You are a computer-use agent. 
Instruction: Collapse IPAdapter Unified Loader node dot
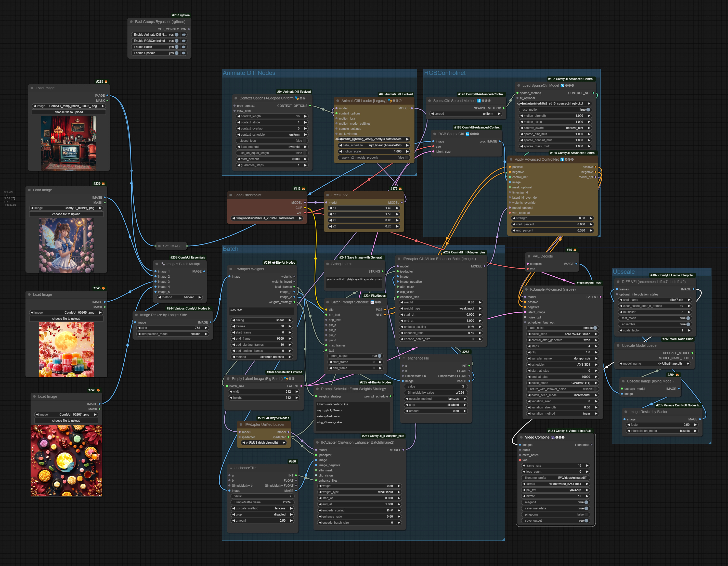click(x=241, y=425)
